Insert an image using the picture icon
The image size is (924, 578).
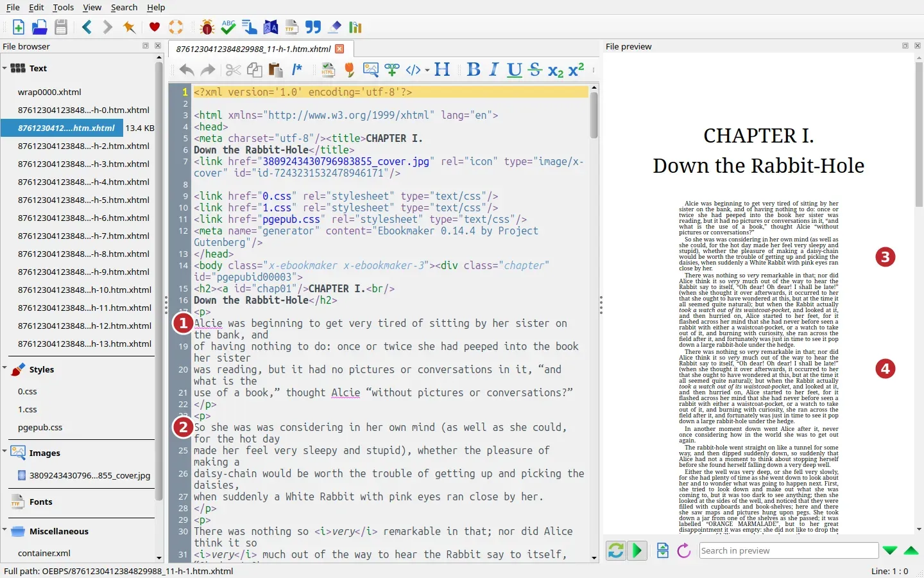371,70
